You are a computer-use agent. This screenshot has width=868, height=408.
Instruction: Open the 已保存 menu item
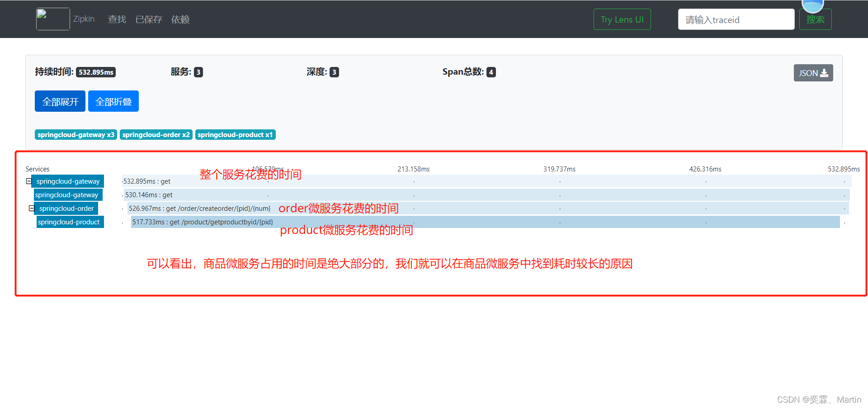point(149,19)
